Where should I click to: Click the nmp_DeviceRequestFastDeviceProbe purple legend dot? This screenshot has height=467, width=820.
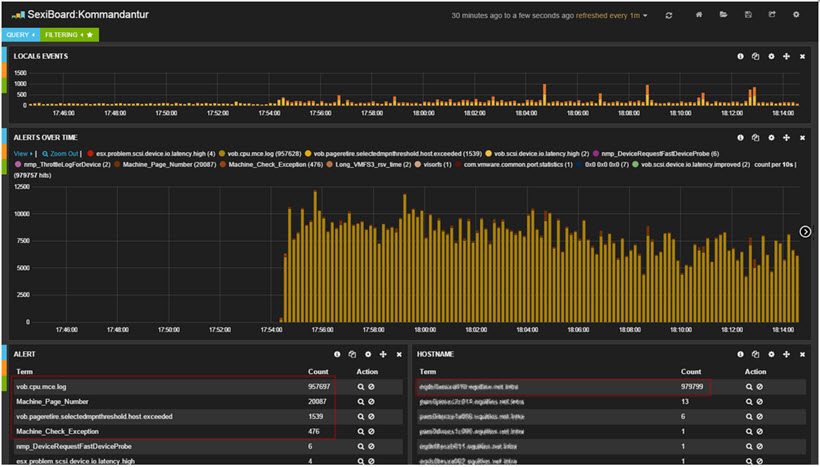click(x=597, y=154)
